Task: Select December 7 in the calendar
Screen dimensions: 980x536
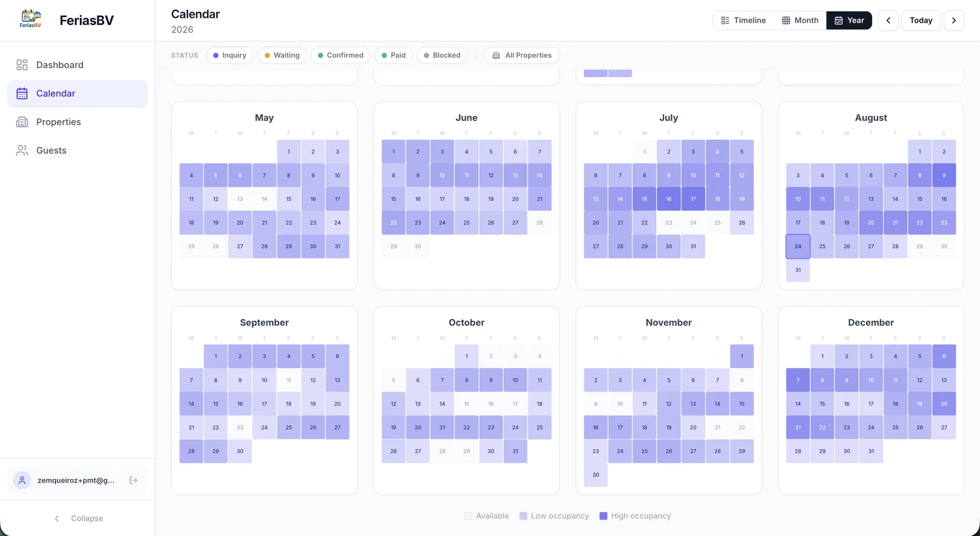Action: pos(798,380)
